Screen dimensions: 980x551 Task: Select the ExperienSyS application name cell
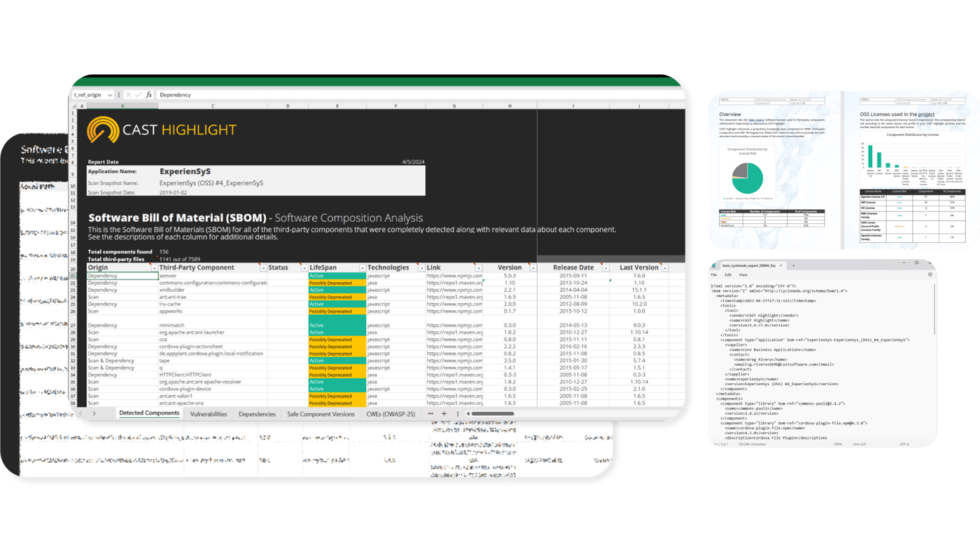pos(185,171)
